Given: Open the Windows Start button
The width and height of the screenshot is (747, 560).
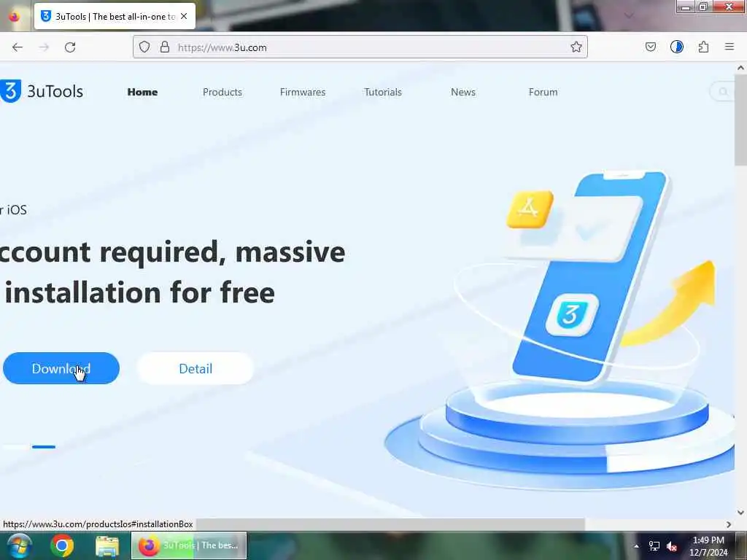Looking at the screenshot, I should pos(20,545).
